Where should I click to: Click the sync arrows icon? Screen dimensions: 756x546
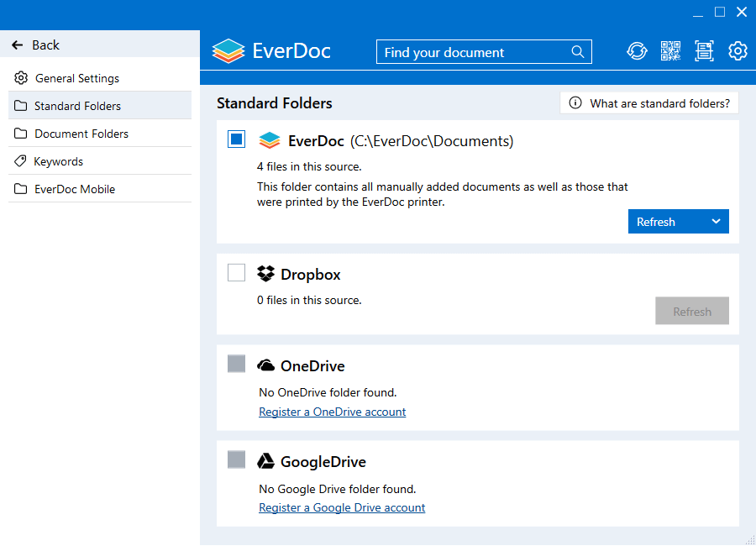(x=637, y=50)
